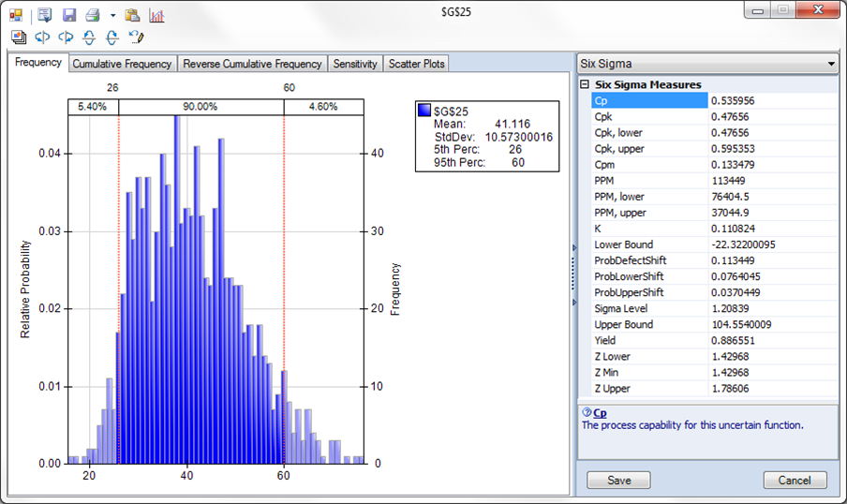Click the document with down arrow icon

point(45,16)
